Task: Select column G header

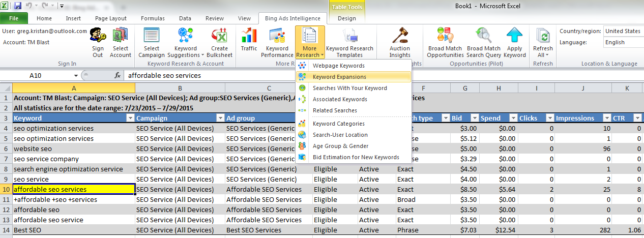Action: coord(465,87)
